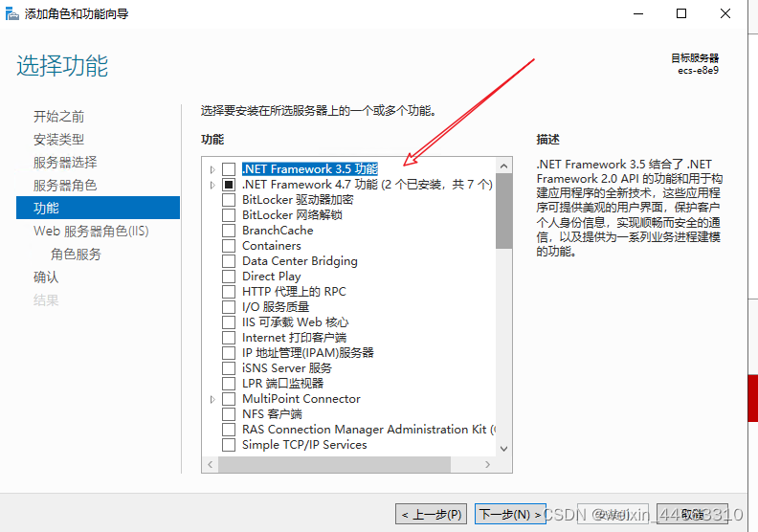This screenshot has height=532, width=758.
Task: Open the 安装类型 wizard page
Action: 58,139
